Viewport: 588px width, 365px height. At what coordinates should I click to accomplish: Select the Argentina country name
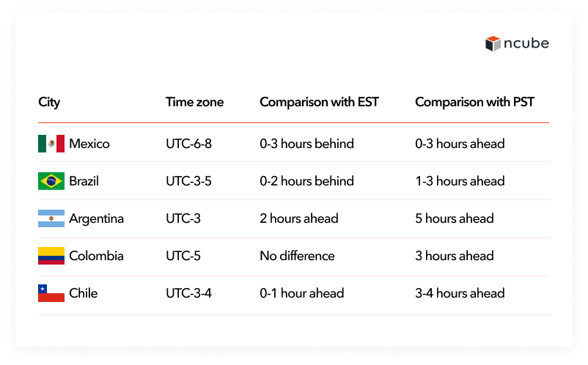tap(96, 219)
